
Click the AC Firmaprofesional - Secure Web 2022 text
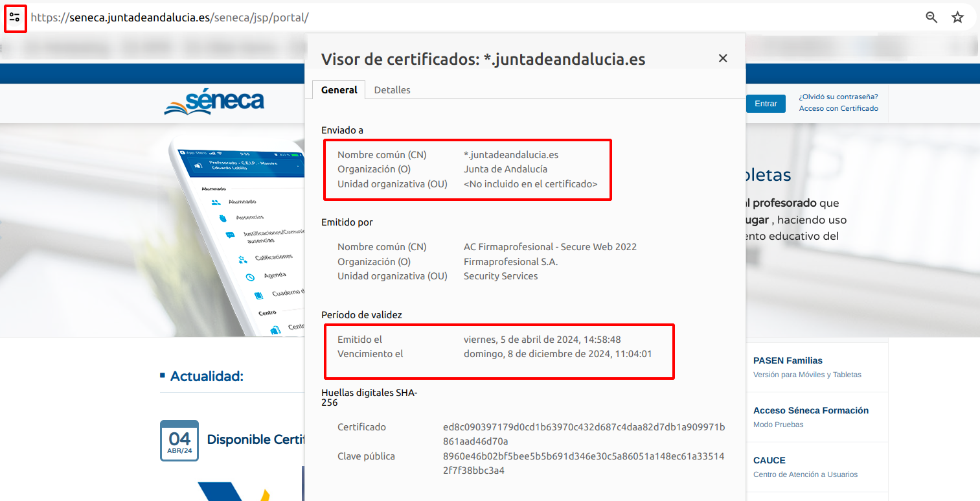tap(550, 247)
